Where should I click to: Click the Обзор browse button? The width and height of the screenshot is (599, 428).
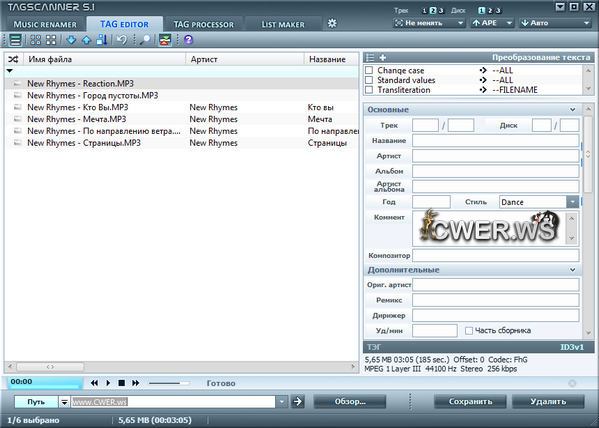350,402
